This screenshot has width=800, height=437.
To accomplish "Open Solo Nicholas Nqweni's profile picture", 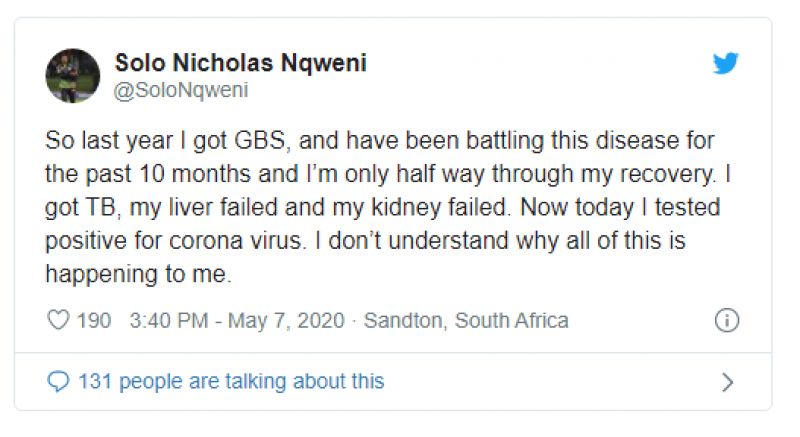I will click(x=73, y=76).
